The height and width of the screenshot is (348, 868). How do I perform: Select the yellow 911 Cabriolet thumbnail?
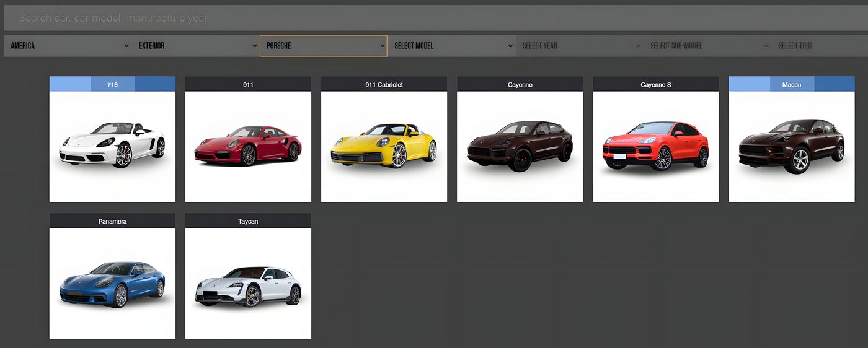click(384, 147)
